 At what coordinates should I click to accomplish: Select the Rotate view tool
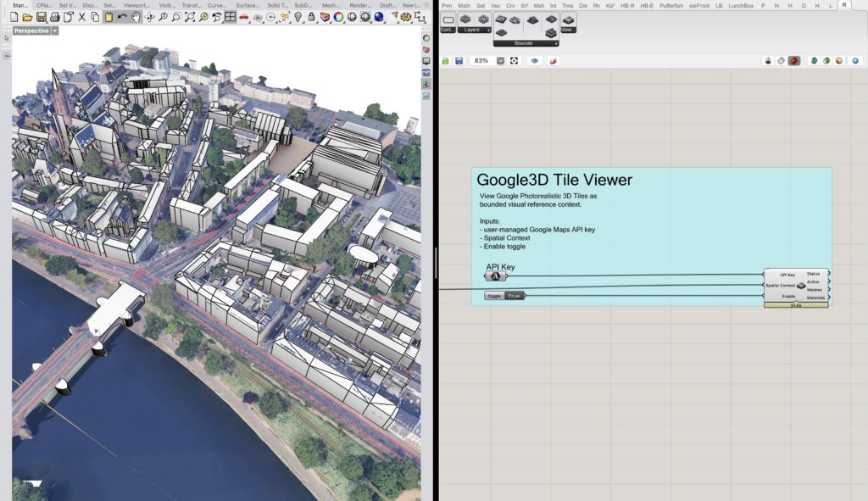149,17
